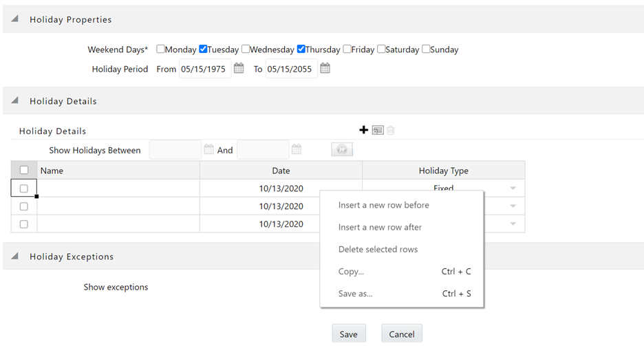Collapse the Holiday Exceptions section

[x=14, y=256]
